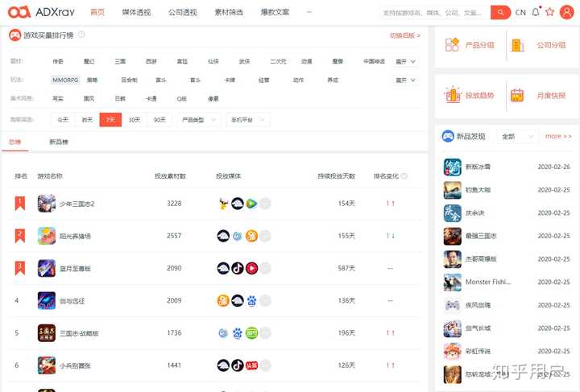The width and height of the screenshot is (580, 392).
Task: Click the 切换旧版 link
Action: coord(405,35)
